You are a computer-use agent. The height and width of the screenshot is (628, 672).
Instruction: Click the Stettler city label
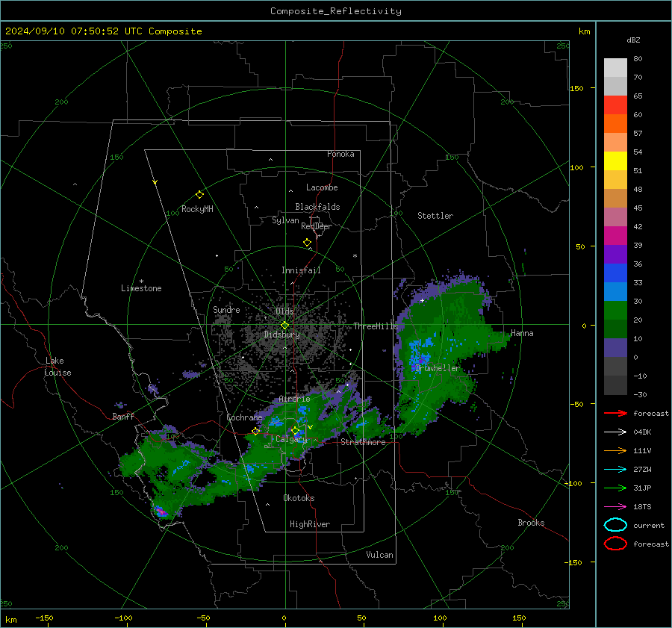click(x=435, y=216)
